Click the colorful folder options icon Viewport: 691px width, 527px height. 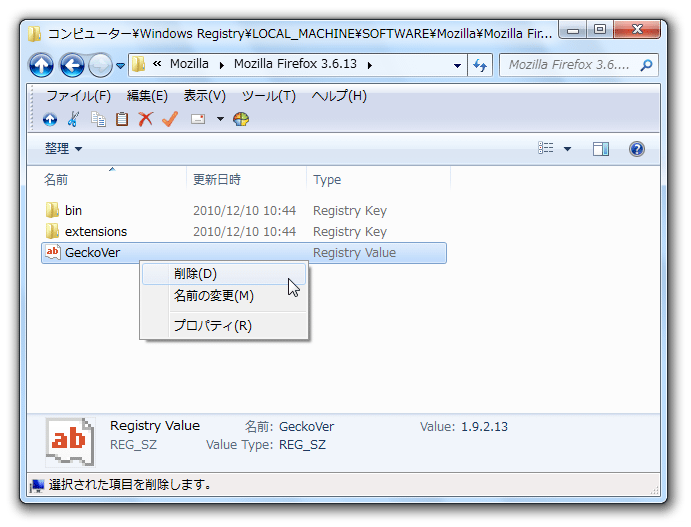click(x=241, y=119)
